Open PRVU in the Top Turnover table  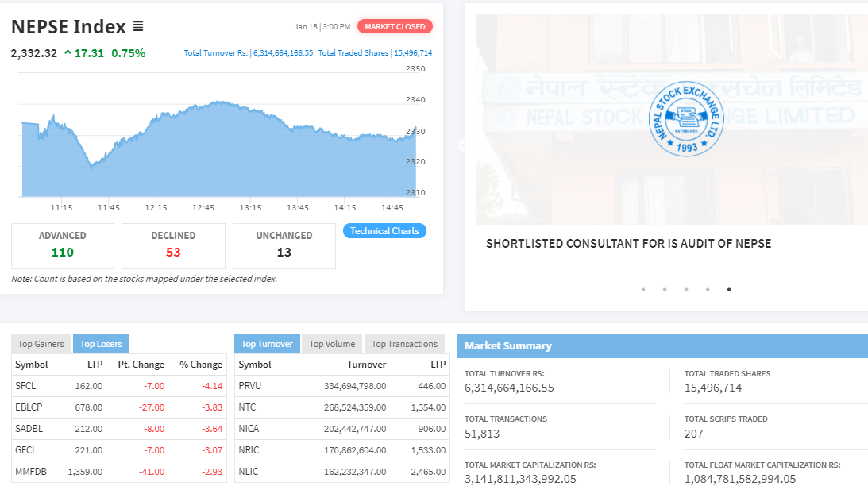tap(249, 386)
